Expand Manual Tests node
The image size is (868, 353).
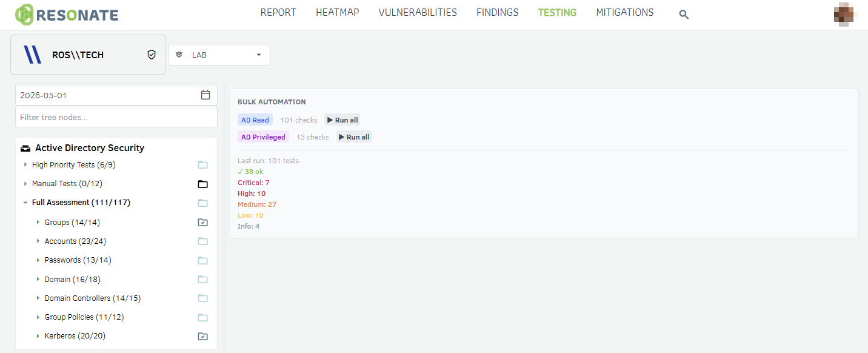[x=25, y=184]
